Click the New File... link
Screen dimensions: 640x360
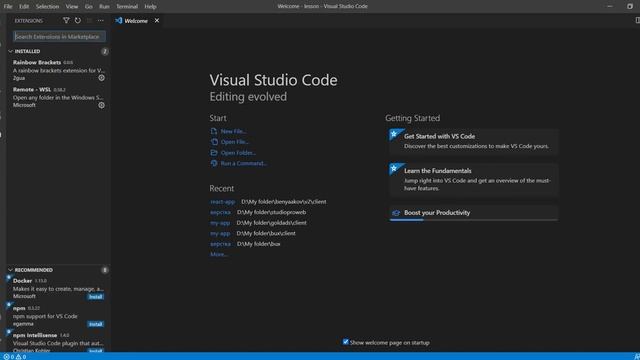(x=233, y=131)
